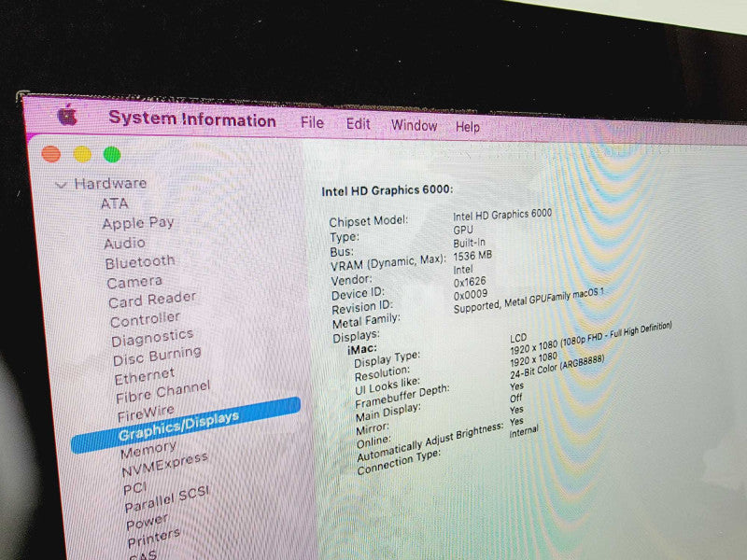Select FireWire in the sidebar
This screenshot has width=747, height=560.
pos(146,413)
